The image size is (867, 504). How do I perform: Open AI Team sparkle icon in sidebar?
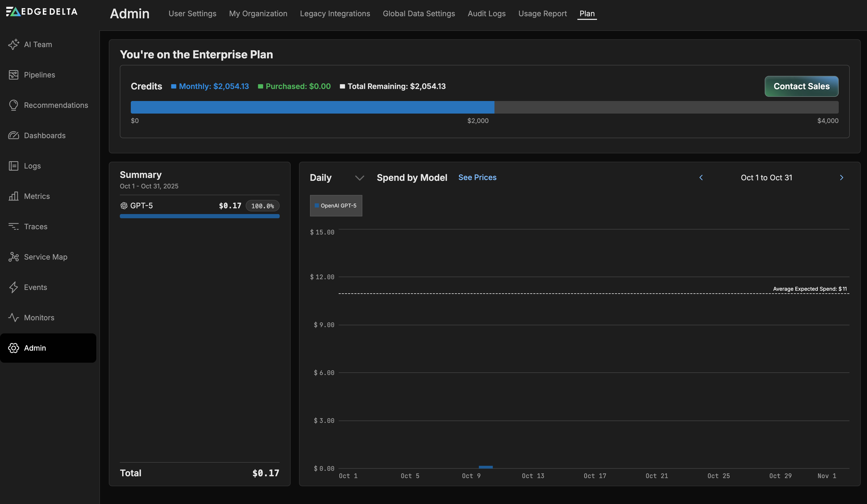13,44
